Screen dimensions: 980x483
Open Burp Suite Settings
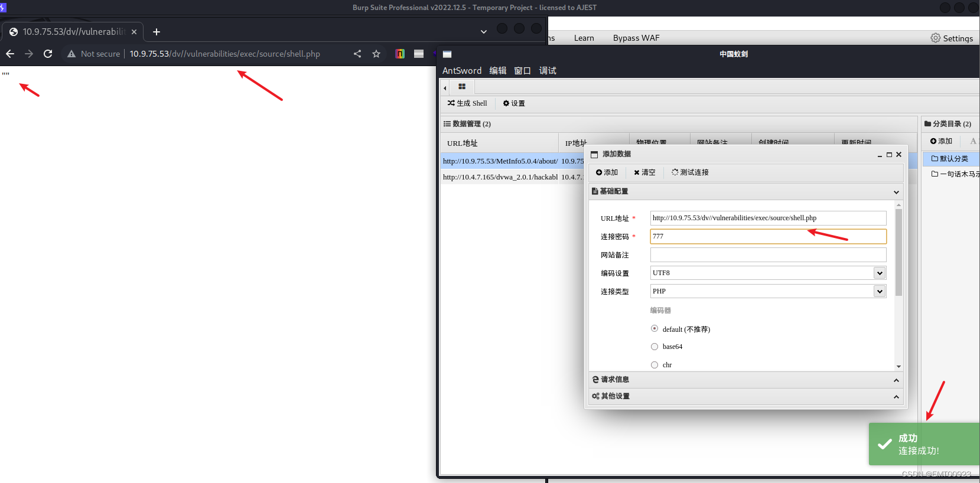point(952,38)
